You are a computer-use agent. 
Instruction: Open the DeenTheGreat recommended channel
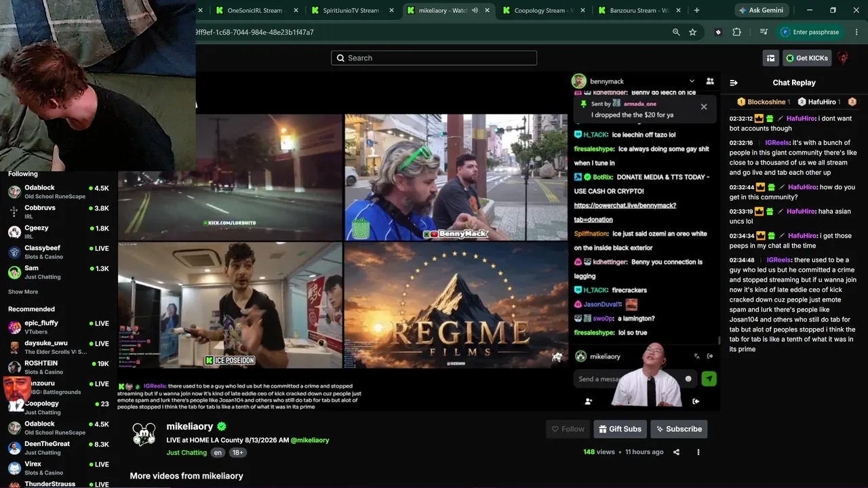[59, 448]
